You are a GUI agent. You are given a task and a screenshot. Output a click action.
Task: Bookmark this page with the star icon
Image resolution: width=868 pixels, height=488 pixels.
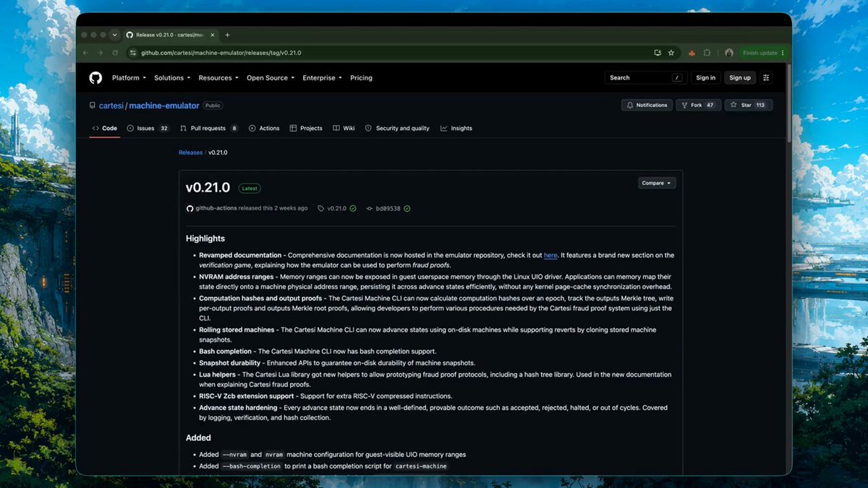pos(671,53)
